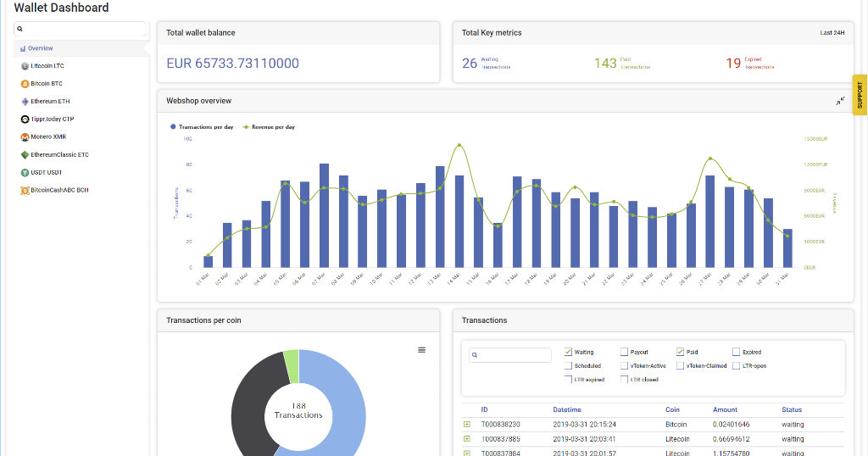Tick the Expired transactions checkbox
The width and height of the screenshot is (868, 456).
pos(736,352)
